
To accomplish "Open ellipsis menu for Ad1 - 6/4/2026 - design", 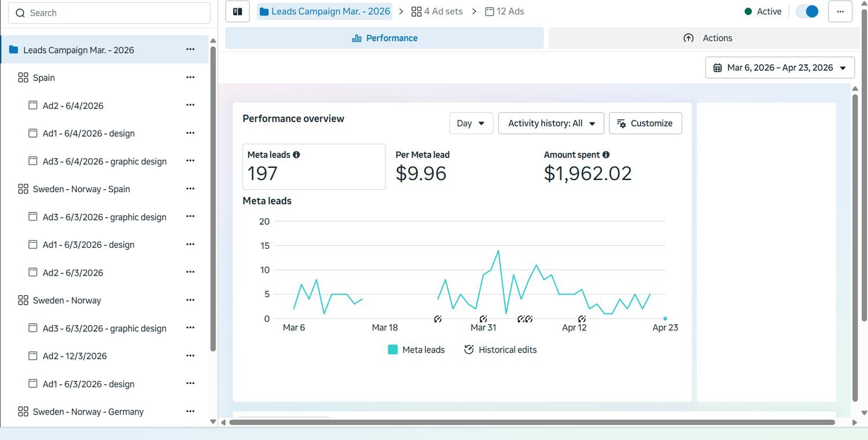I will click(x=190, y=133).
